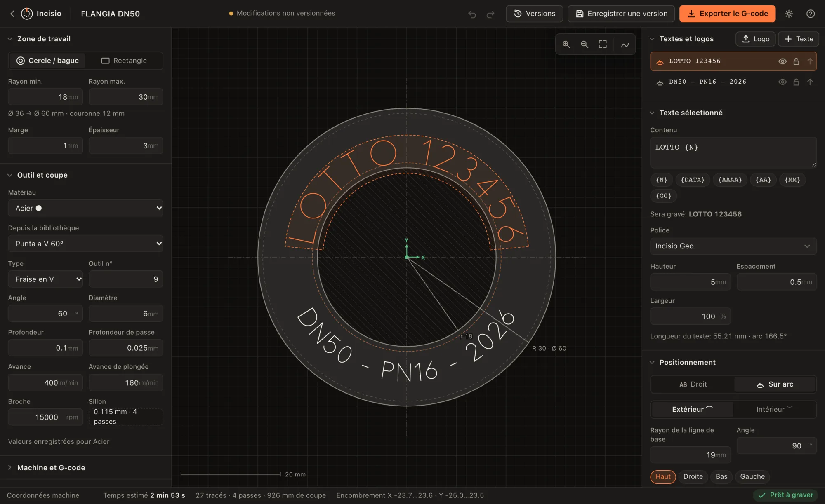825x504 pixels.
Task: Click Enregistrer une version button
Action: tap(621, 14)
